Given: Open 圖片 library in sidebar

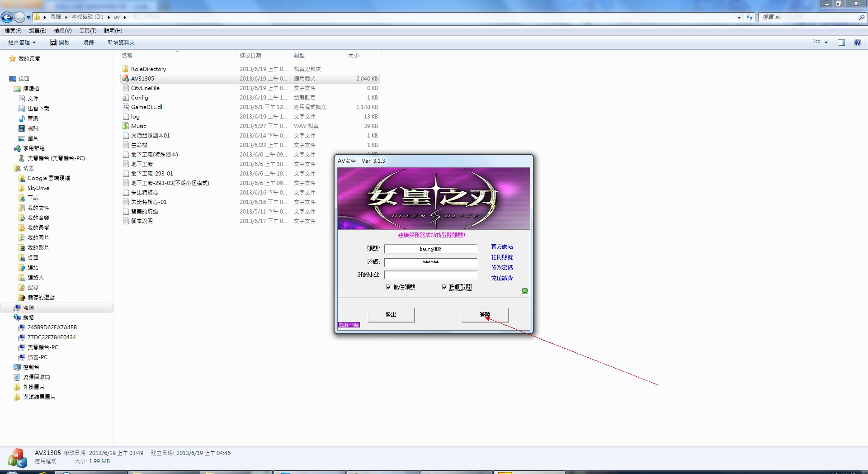Looking at the screenshot, I should 28,138.
